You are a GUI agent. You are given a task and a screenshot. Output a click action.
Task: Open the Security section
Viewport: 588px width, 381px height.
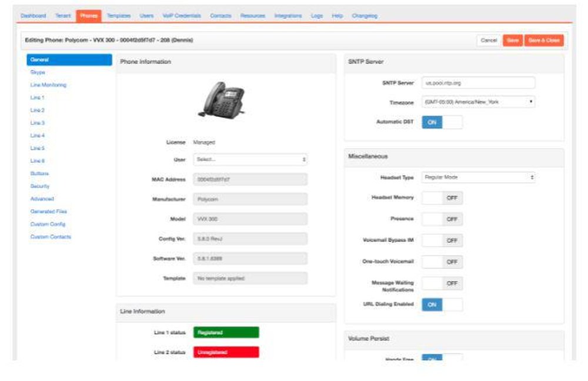(x=40, y=186)
